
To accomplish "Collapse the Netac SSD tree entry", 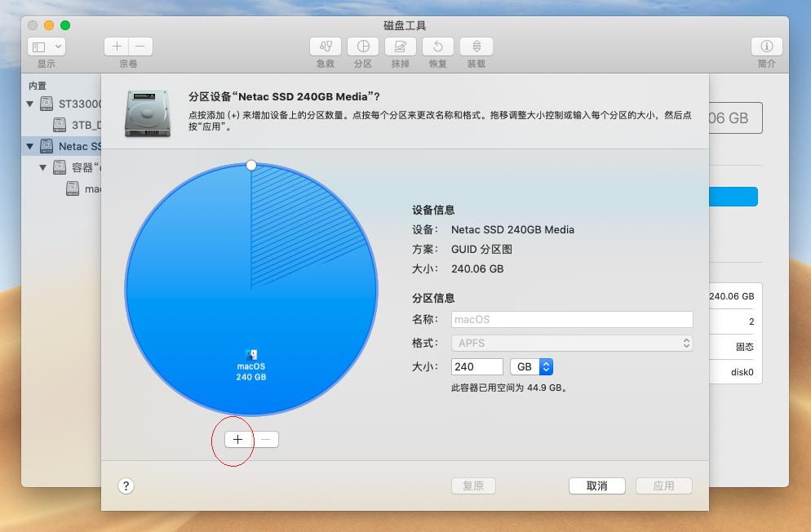I will tap(30, 145).
